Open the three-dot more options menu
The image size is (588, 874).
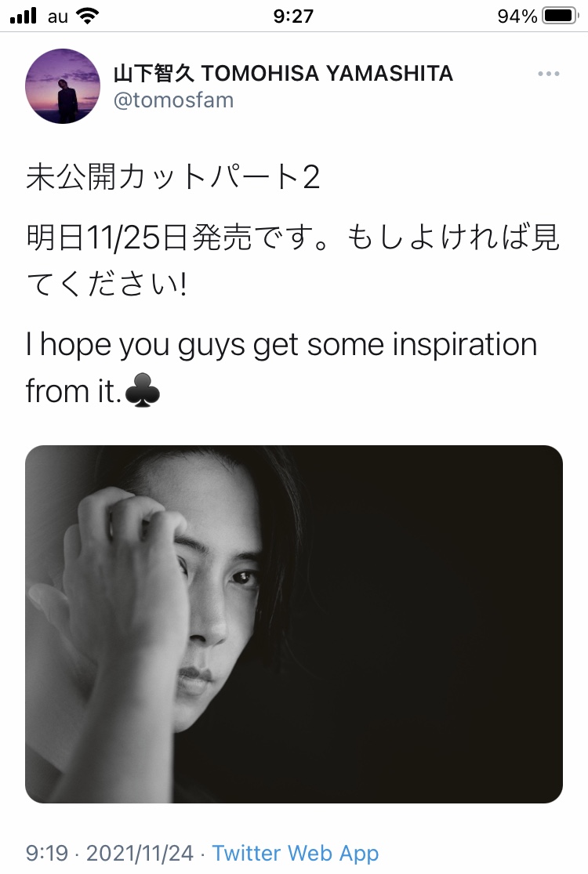[x=549, y=74]
